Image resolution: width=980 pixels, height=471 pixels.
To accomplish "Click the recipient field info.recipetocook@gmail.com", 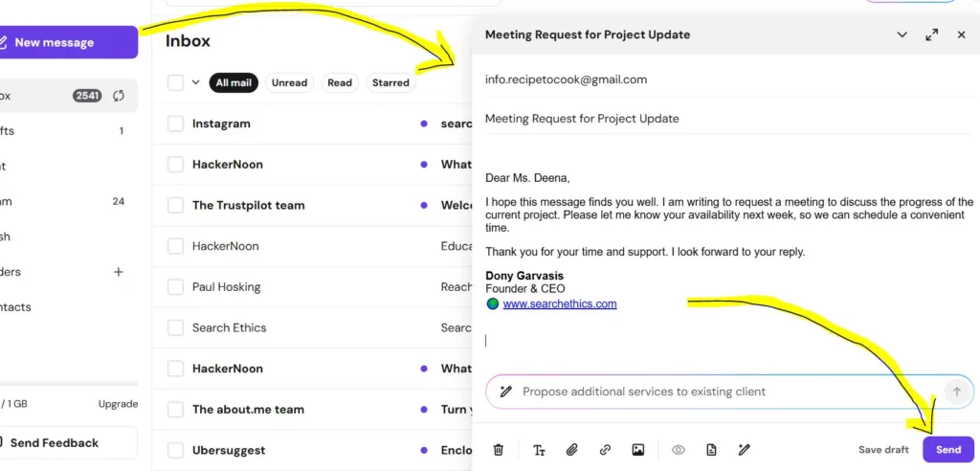I will 729,79.
